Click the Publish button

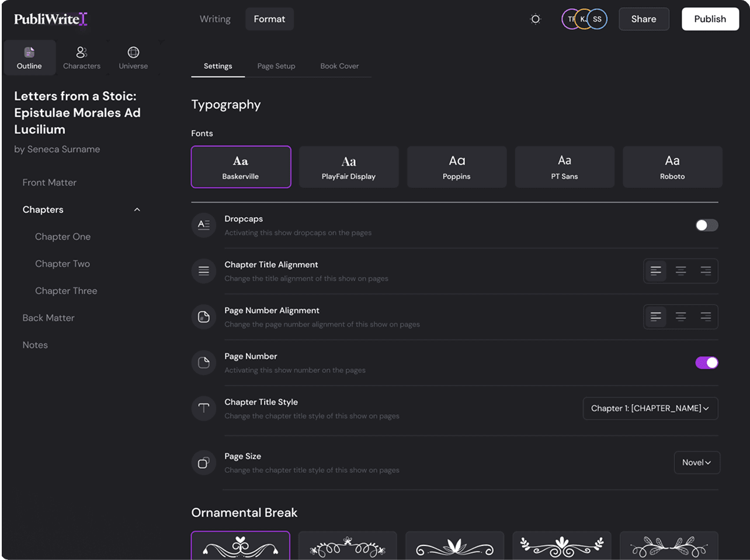coord(710,19)
